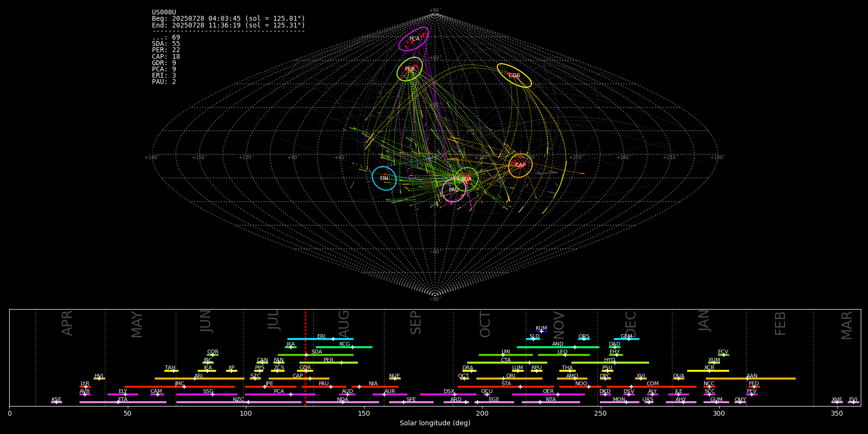Click the DSX shower bar in the timeline
The width and height of the screenshot is (868, 434).
[x=448, y=394]
